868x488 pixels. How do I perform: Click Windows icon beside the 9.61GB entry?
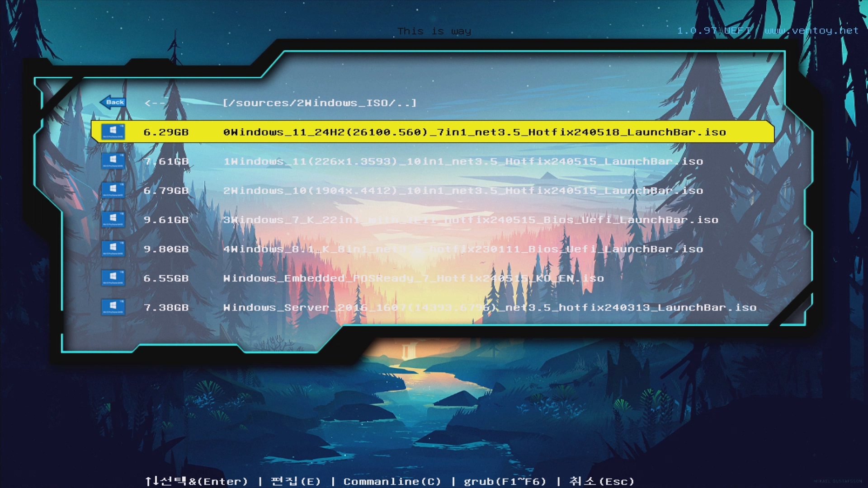coord(113,220)
